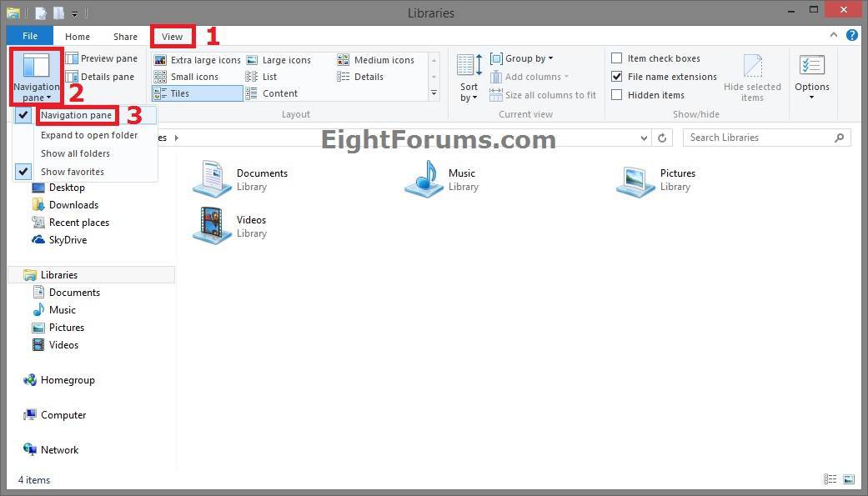
Task: Click the Help question mark icon
Action: [850, 36]
